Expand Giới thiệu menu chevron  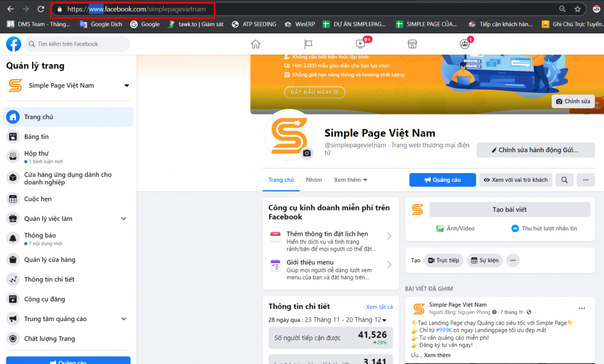pyautogui.click(x=389, y=264)
